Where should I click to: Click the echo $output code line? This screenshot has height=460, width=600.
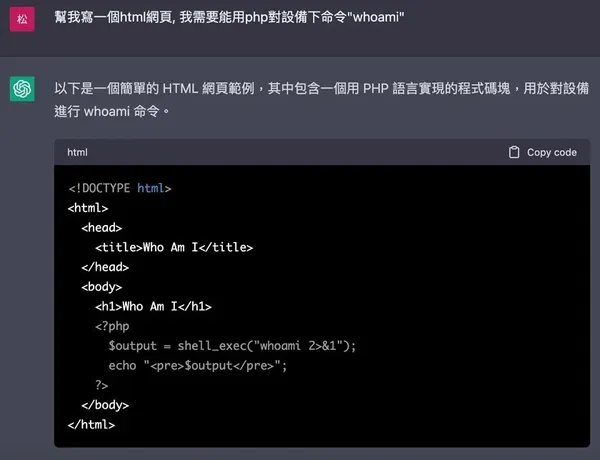(x=198, y=365)
